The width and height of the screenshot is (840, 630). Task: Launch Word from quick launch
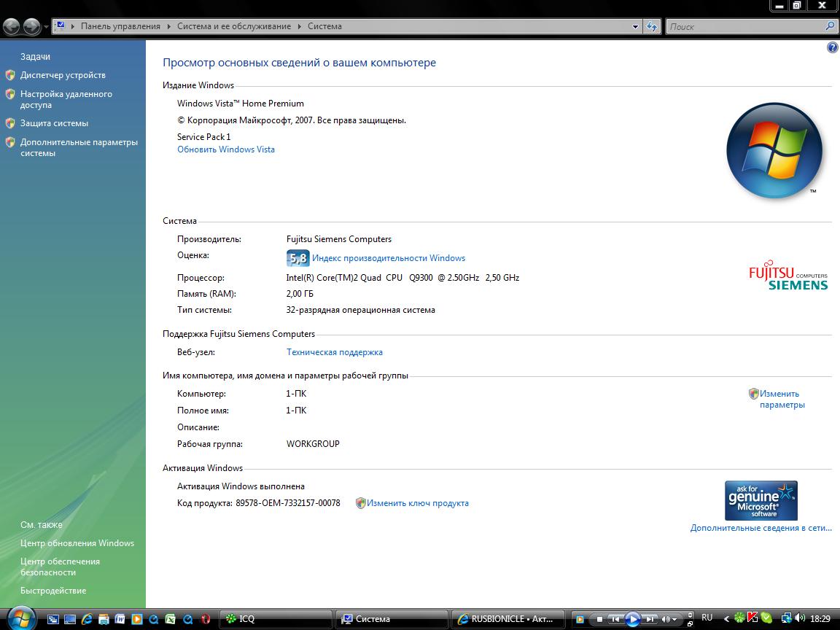[120, 619]
